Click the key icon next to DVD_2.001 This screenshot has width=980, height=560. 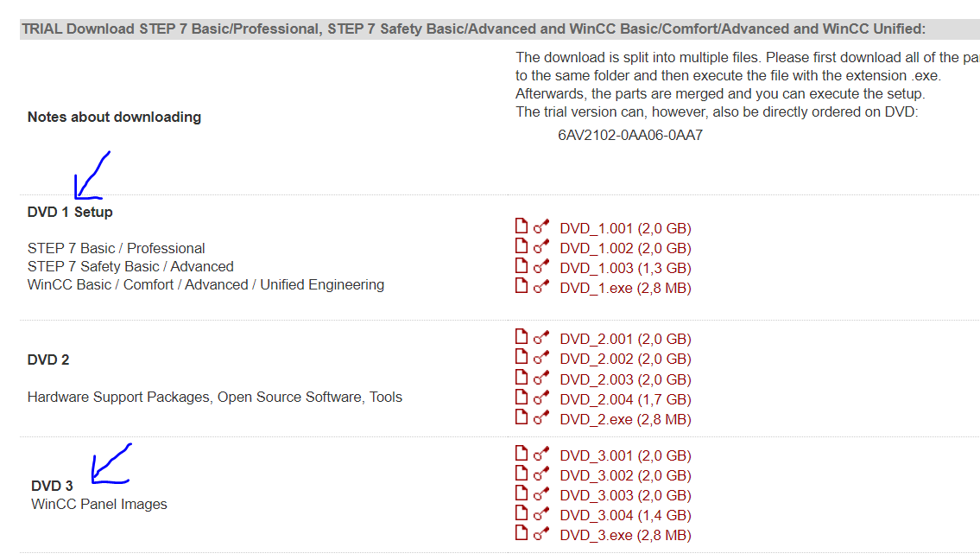click(x=541, y=339)
